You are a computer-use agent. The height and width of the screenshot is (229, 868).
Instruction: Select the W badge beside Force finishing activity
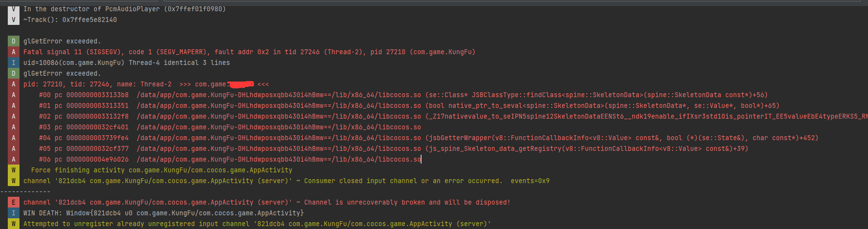pyautogui.click(x=13, y=170)
